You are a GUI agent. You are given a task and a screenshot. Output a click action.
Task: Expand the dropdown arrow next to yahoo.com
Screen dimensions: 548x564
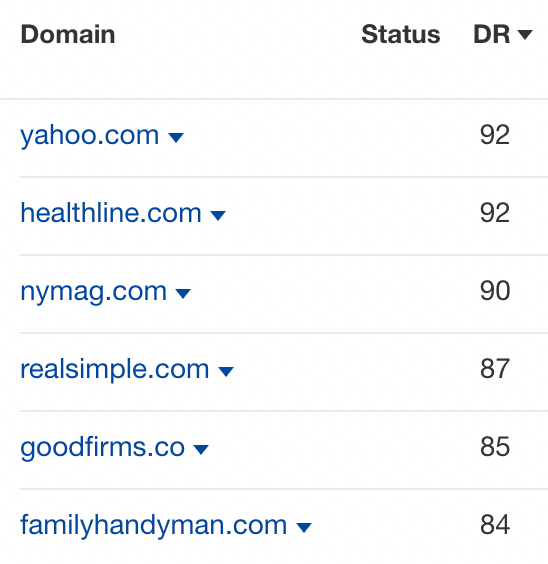pyautogui.click(x=176, y=137)
